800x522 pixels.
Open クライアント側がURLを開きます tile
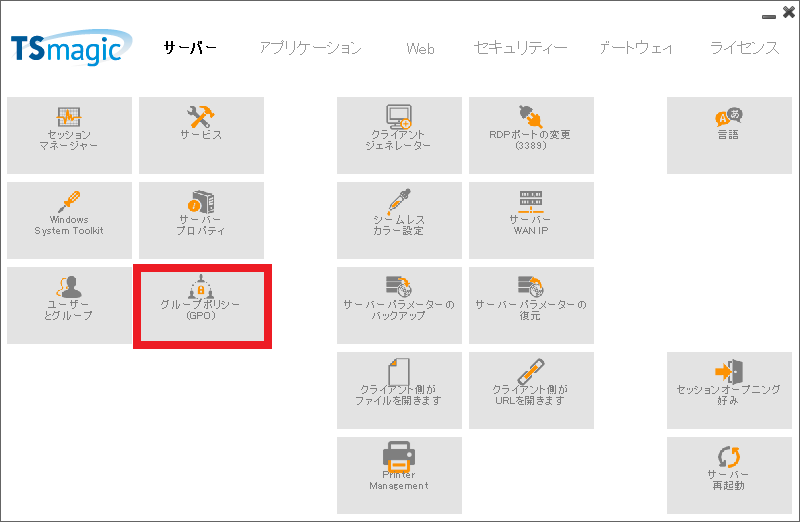(x=531, y=390)
